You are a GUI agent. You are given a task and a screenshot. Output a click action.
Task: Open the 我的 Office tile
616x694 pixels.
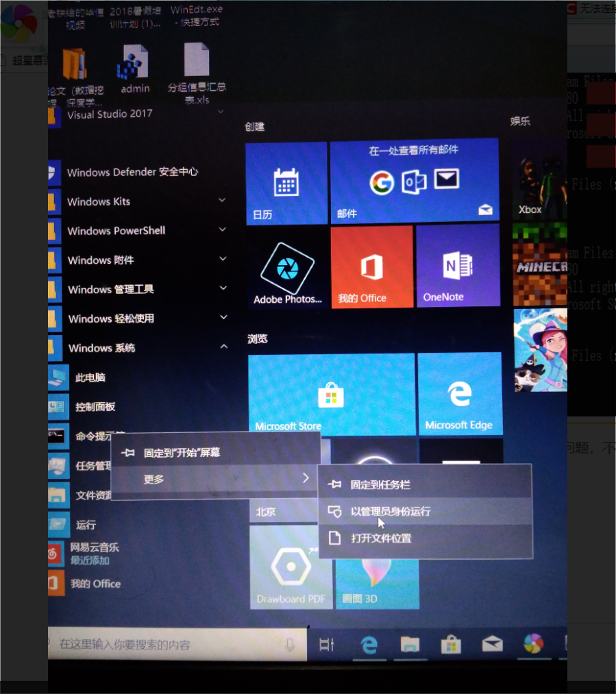tap(372, 267)
